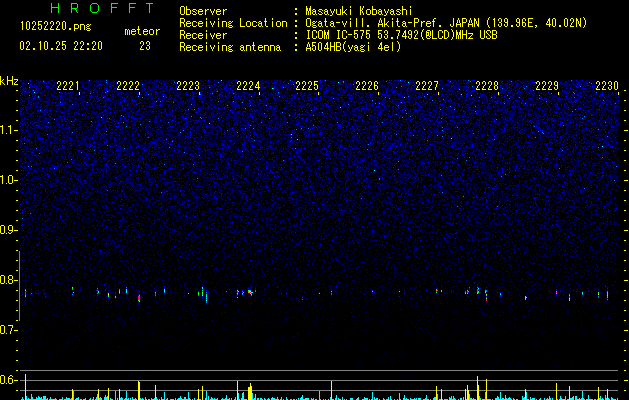Click the 2229 time marker
The image size is (629, 400).
[x=547, y=86]
